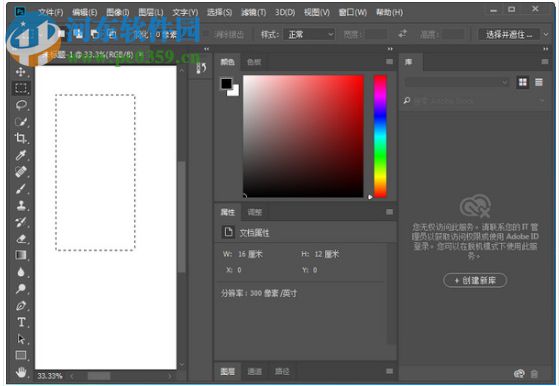The height and width of the screenshot is (386, 559).
Task: Toggle the anti-alias (消除锯齿) checkbox
Action: point(206,35)
